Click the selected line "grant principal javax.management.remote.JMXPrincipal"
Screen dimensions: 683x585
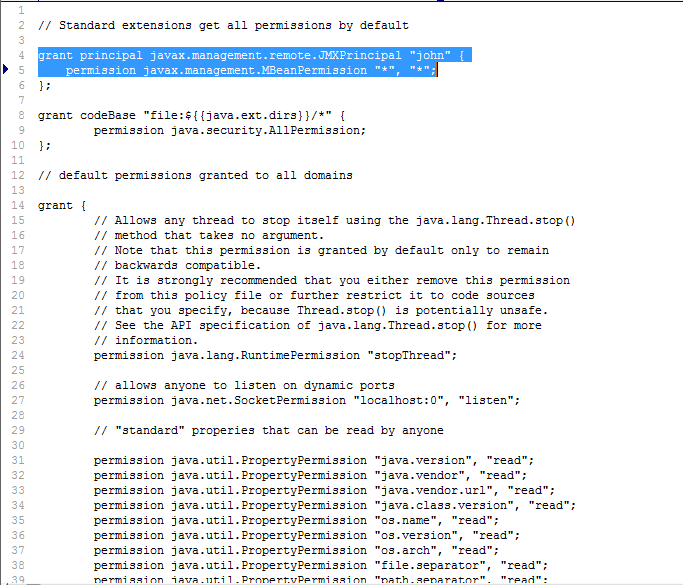tap(251, 55)
